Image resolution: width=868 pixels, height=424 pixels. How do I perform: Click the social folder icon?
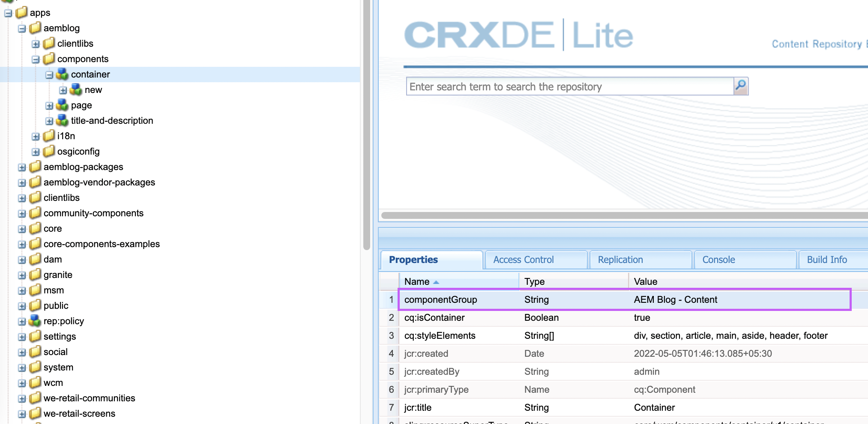point(35,352)
